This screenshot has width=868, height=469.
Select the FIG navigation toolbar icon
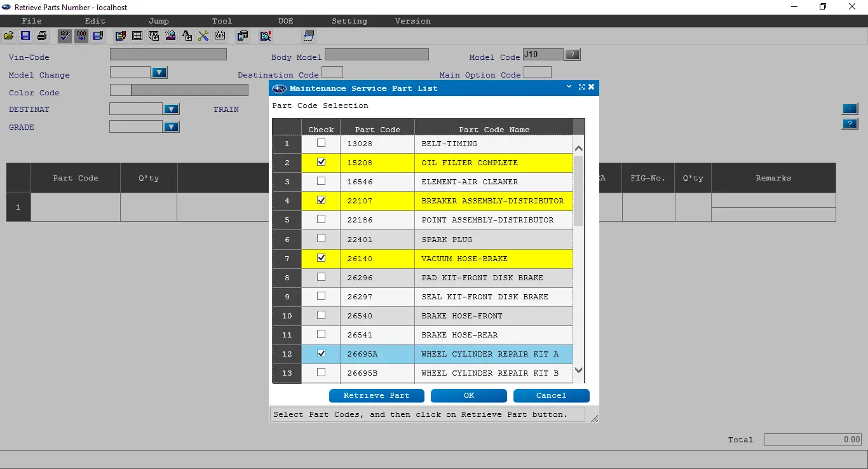click(x=154, y=36)
